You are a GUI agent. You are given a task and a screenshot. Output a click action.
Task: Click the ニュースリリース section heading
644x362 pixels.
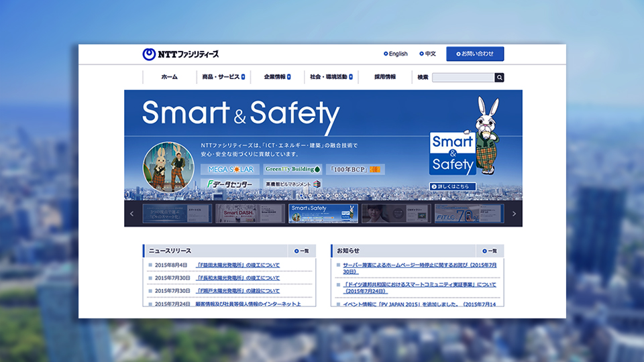point(170,251)
